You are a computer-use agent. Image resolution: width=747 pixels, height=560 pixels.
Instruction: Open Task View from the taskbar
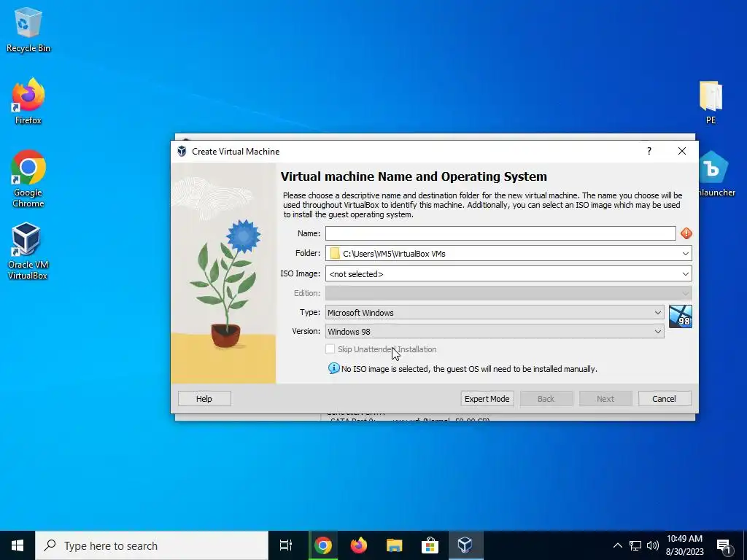pyautogui.click(x=285, y=545)
